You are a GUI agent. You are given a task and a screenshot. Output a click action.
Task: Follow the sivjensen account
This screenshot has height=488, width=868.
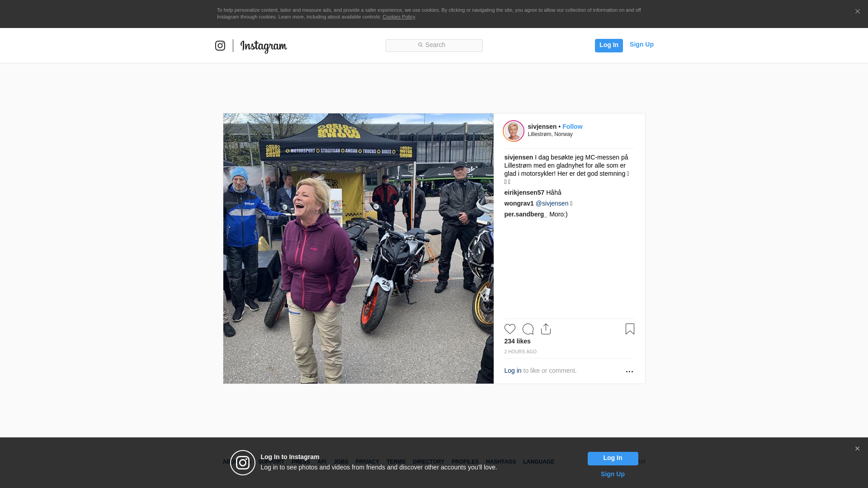click(x=572, y=127)
